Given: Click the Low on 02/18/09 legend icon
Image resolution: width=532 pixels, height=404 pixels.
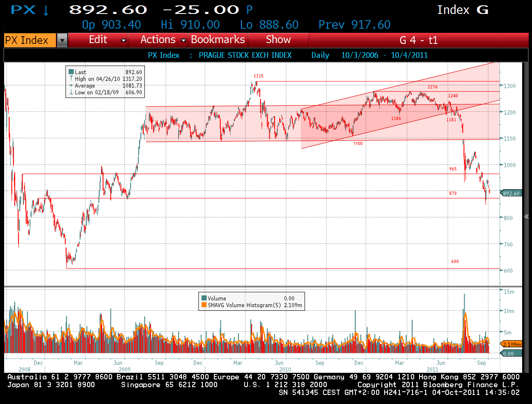Looking at the screenshot, I should pyautogui.click(x=71, y=92).
